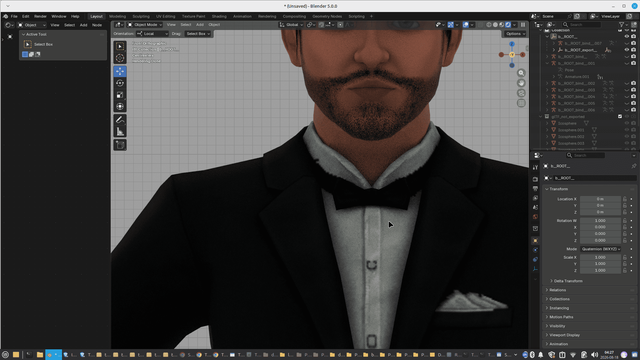This screenshot has height=360, width=640.
Task: Expand b_ROOT_bind_.003 in outliner
Action: pos(547,90)
